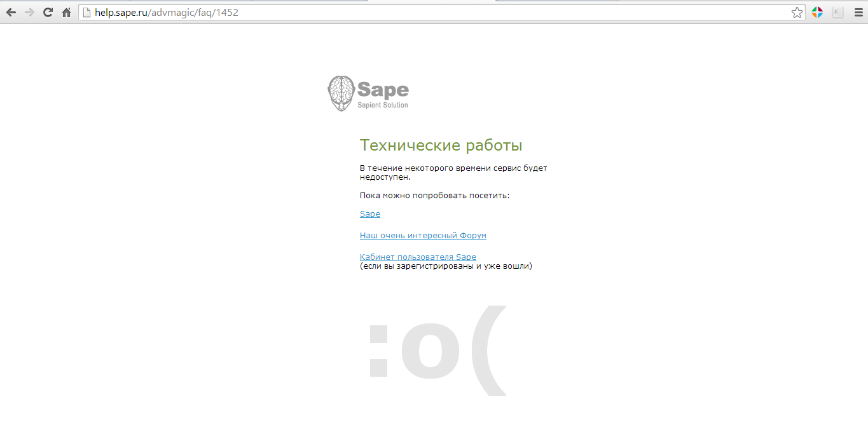Follow the Sape link

tap(369, 214)
